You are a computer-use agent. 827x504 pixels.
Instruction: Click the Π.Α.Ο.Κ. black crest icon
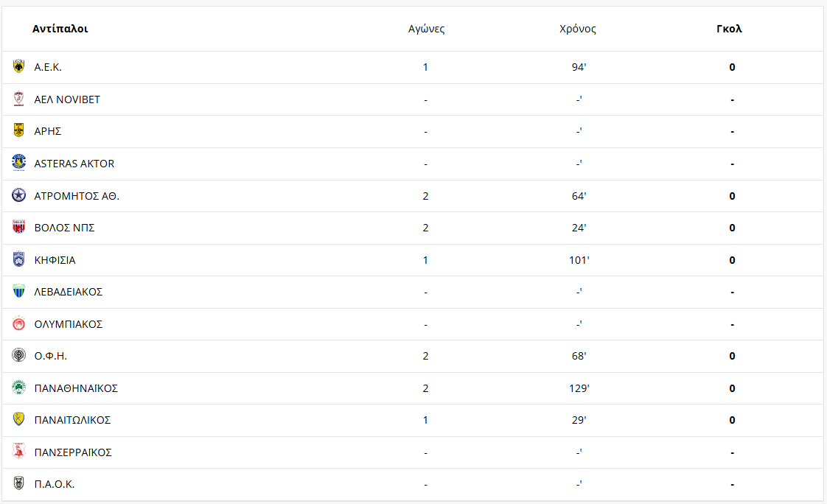(x=18, y=484)
